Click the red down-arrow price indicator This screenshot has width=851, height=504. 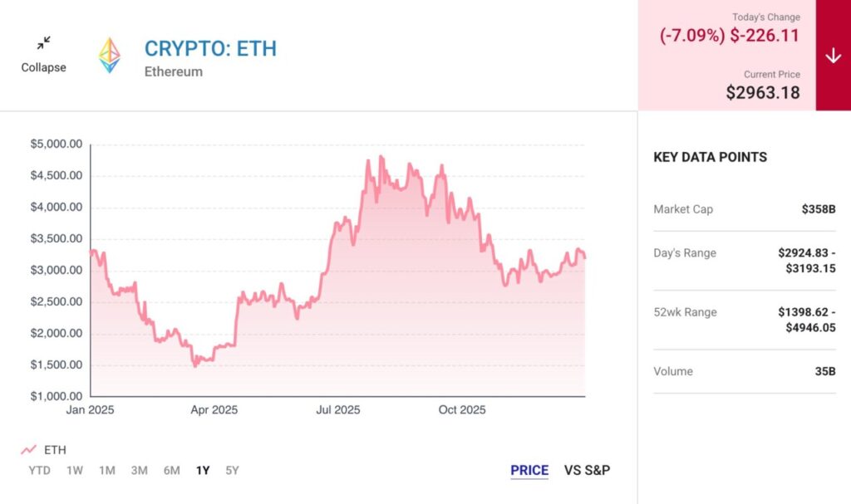[833, 56]
